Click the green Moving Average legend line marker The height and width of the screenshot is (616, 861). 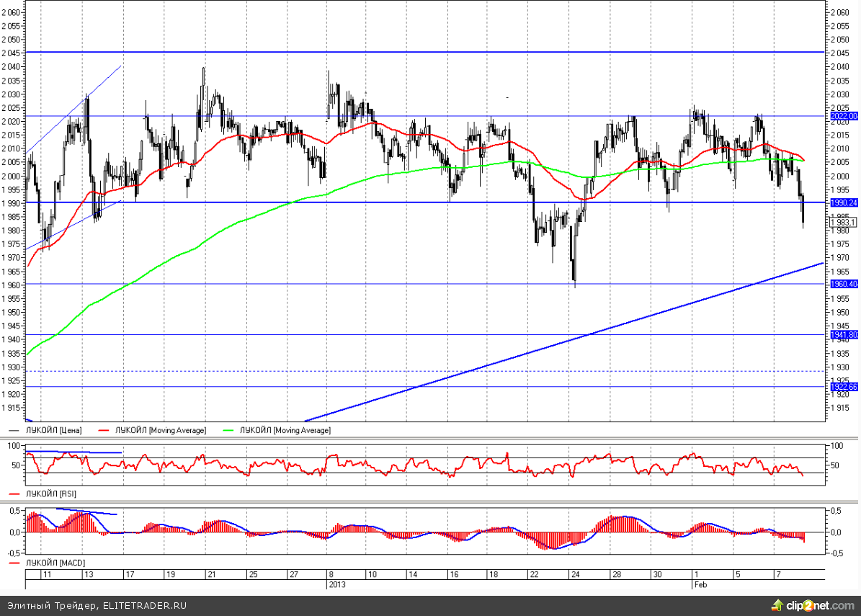[230, 430]
